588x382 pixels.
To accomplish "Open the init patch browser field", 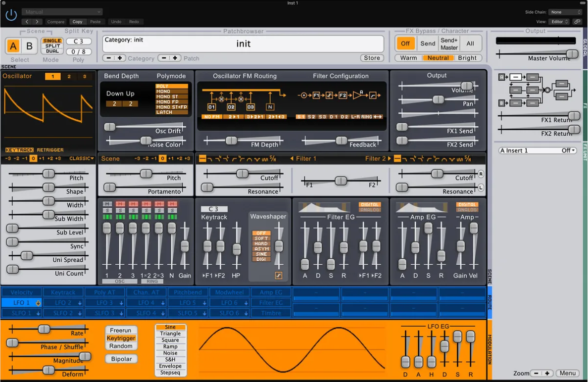I will tap(243, 44).
